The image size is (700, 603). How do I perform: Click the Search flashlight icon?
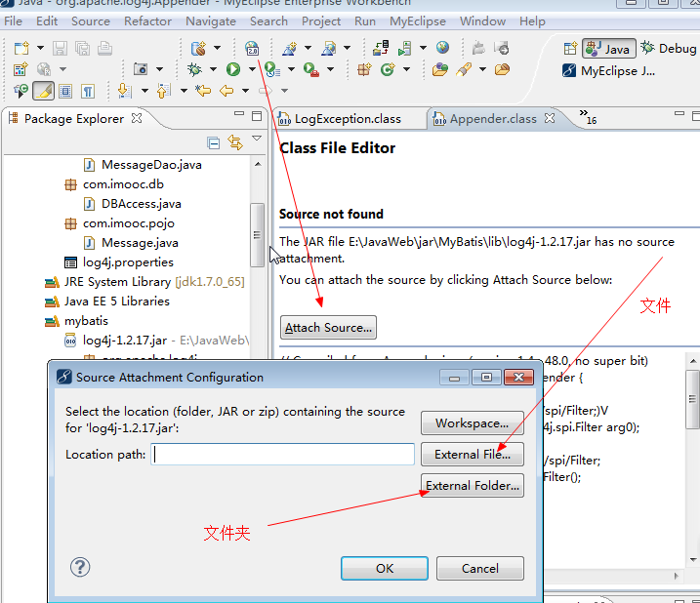465,69
